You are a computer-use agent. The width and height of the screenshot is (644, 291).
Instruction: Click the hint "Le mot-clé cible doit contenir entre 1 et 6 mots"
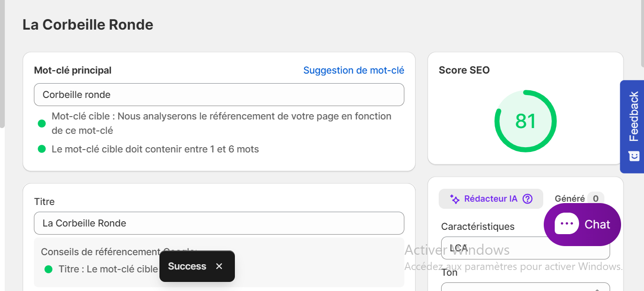pyautogui.click(x=155, y=149)
